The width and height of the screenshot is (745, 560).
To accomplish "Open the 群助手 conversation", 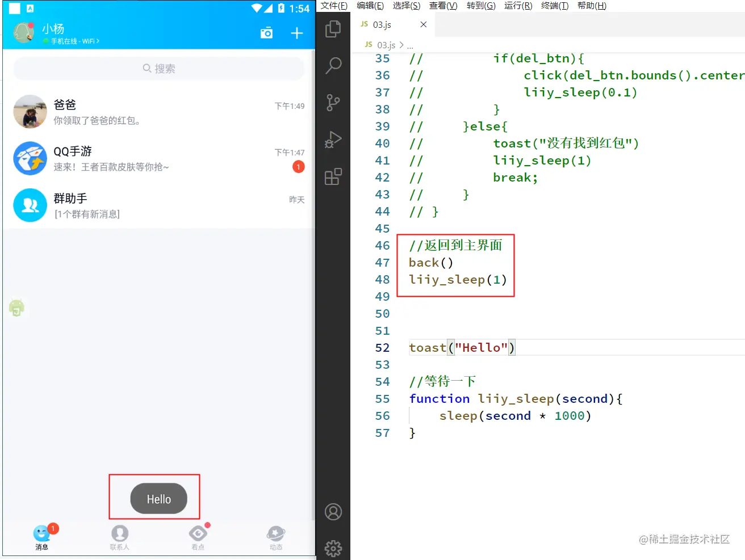I will (x=159, y=205).
